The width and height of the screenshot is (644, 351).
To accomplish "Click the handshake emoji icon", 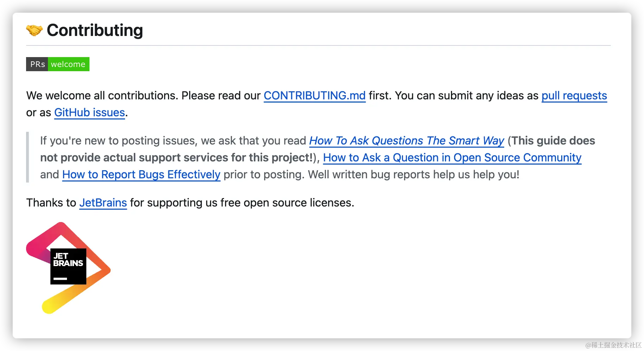I will pyautogui.click(x=34, y=30).
